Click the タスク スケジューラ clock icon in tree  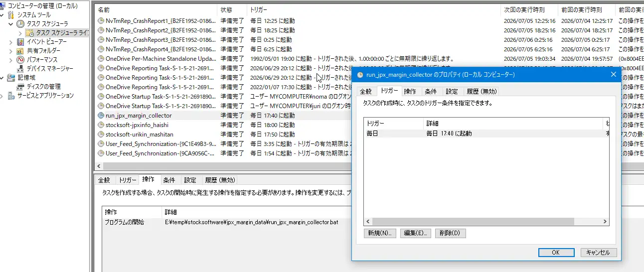pos(20,24)
